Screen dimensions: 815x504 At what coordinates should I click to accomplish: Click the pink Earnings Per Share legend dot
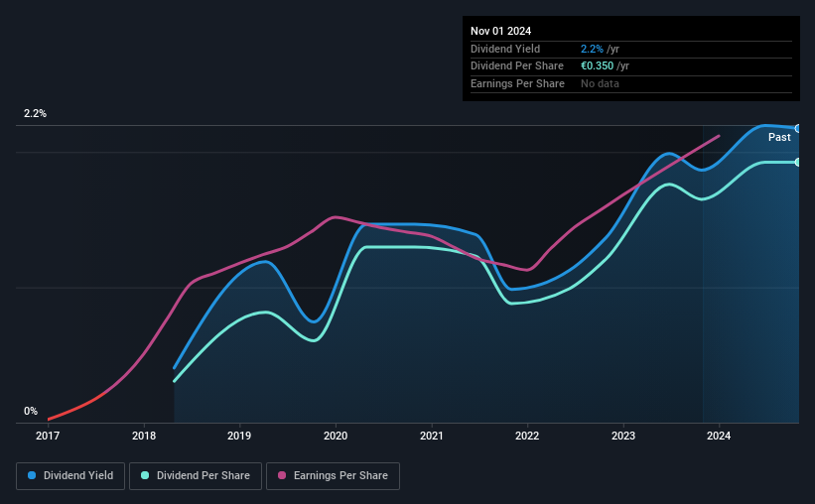(x=282, y=475)
